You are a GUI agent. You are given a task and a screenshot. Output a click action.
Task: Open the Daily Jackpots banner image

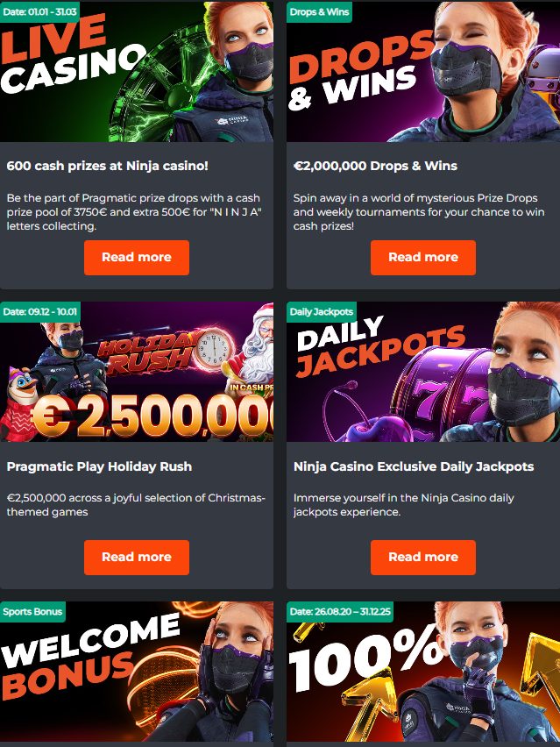[x=423, y=372]
